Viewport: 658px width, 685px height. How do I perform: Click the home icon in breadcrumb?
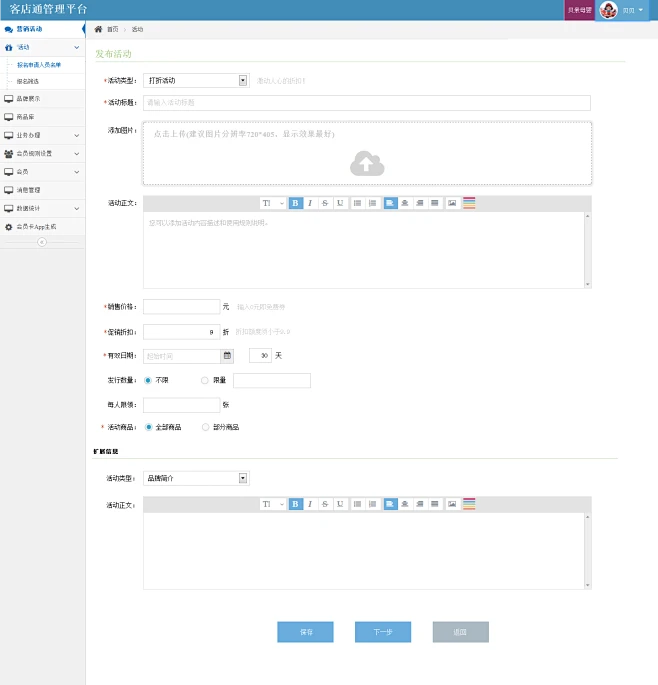click(98, 29)
